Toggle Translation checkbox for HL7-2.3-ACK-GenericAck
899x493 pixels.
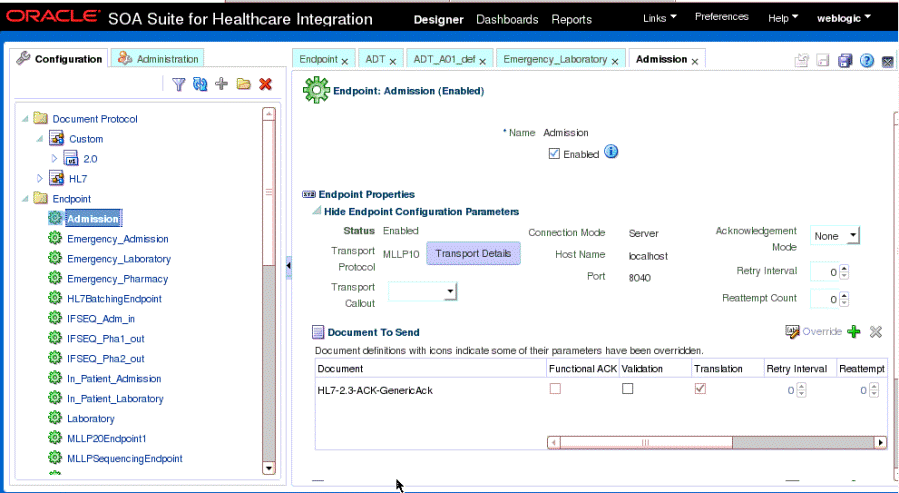tap(699, 389)
